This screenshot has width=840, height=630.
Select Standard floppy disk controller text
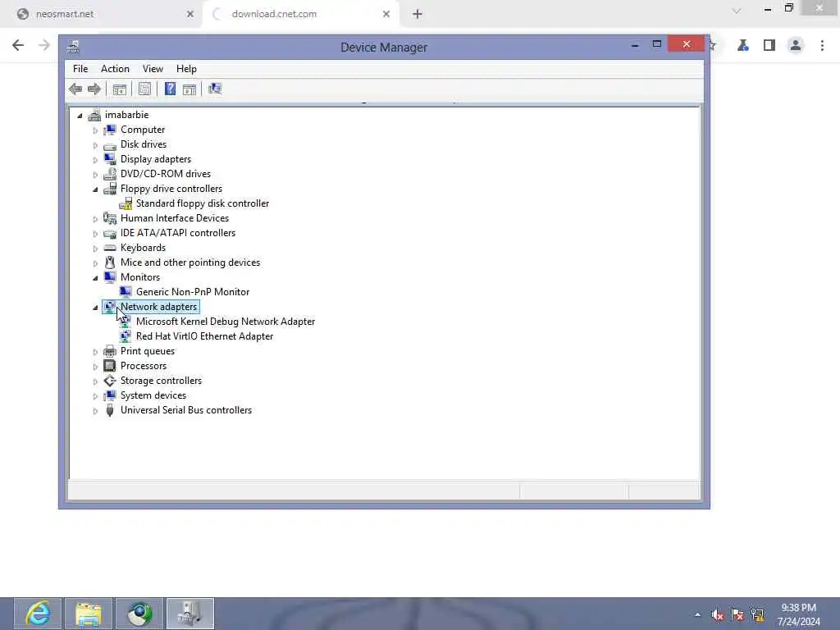pos(203,203)
